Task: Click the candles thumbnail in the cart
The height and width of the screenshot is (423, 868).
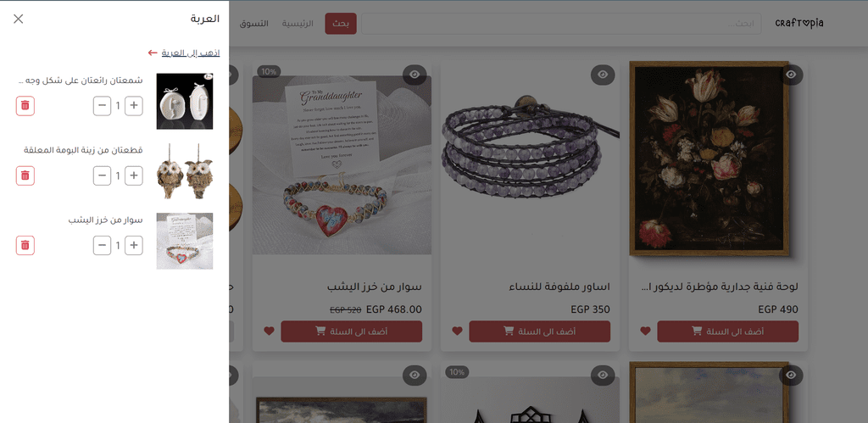Action: point(184,102)
